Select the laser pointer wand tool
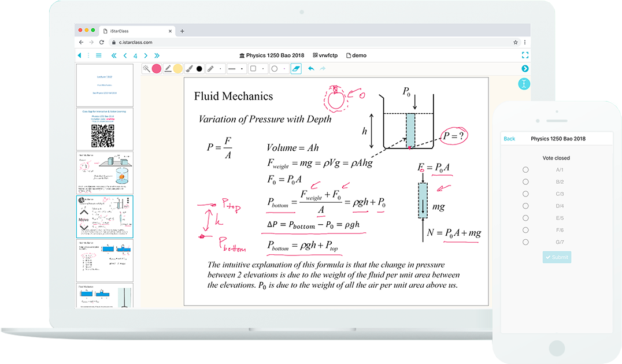 [146, 69]
